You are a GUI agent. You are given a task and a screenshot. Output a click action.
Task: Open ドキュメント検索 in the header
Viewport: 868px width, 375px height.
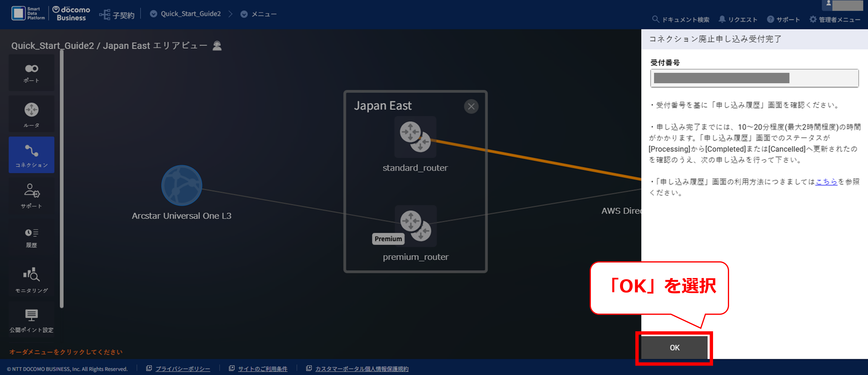(681, 20)
